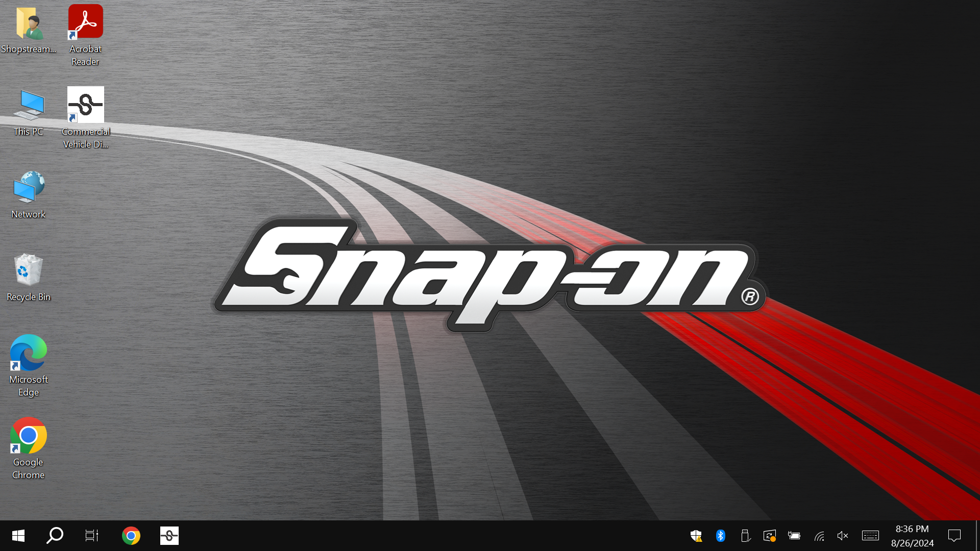980x551 pixels.
Task: Open the Wi-Fi network flyout
Action: tap(819, 536)
